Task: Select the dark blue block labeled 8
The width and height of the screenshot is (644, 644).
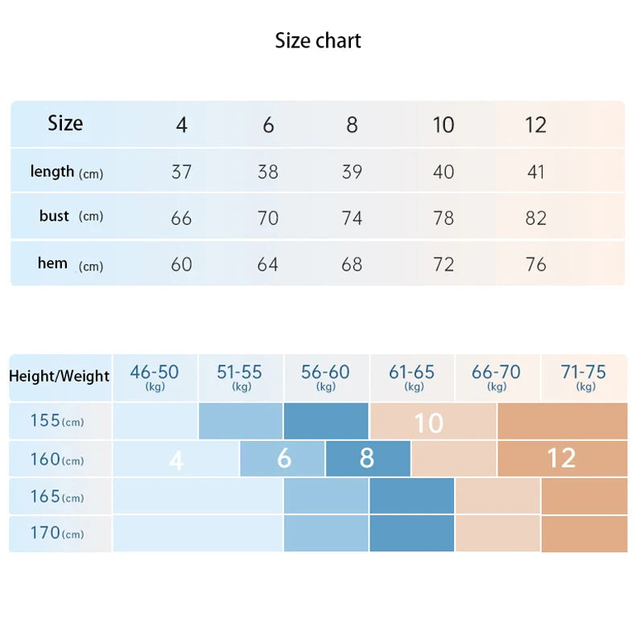Action: 367,458
